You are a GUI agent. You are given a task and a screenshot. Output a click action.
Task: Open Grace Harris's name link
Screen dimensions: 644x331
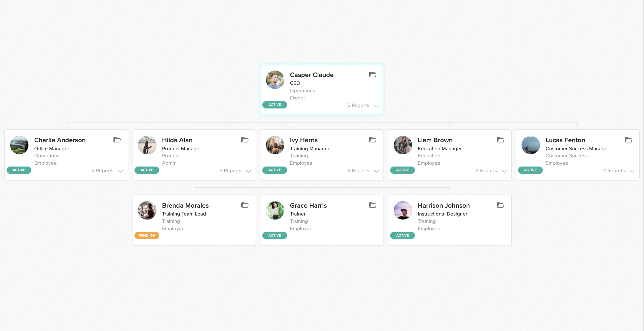click(x=308, y=205)
